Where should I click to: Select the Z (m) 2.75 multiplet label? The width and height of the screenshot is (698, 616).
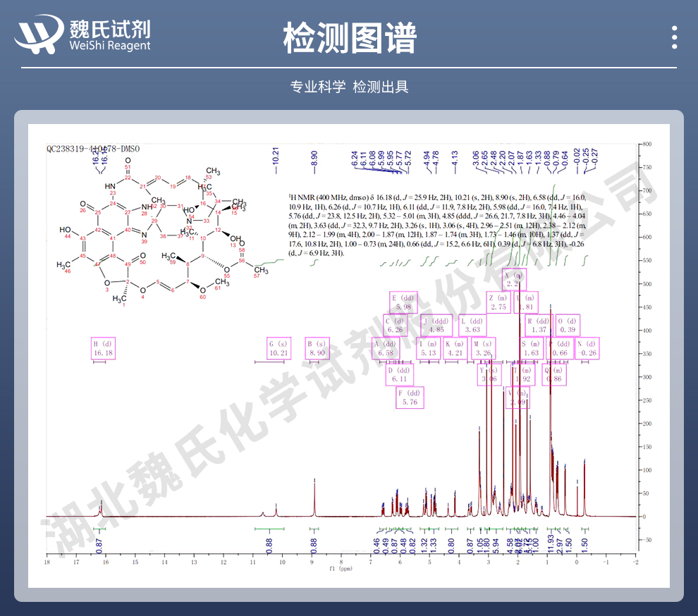[498, 302]
